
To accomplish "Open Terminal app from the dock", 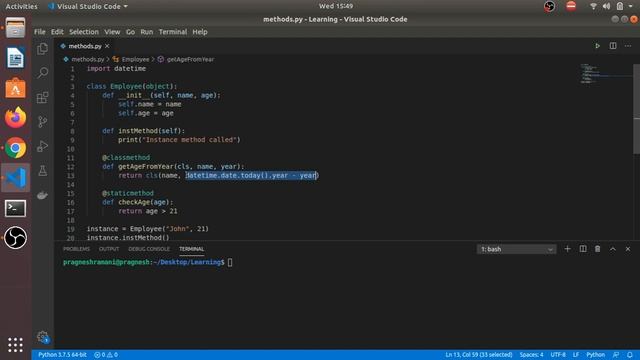I will 16,208.
